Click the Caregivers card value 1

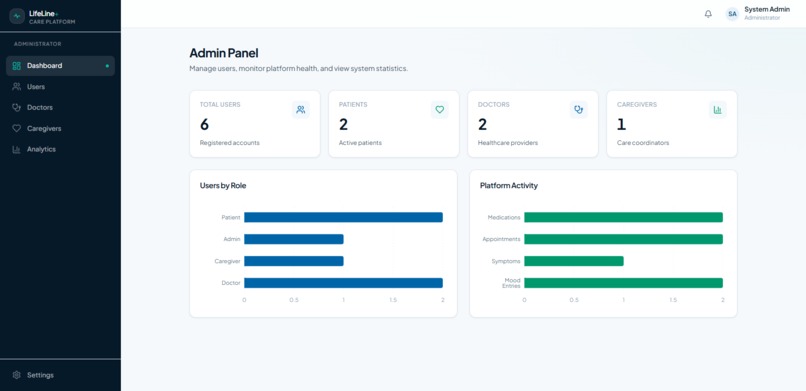(621, 124)
